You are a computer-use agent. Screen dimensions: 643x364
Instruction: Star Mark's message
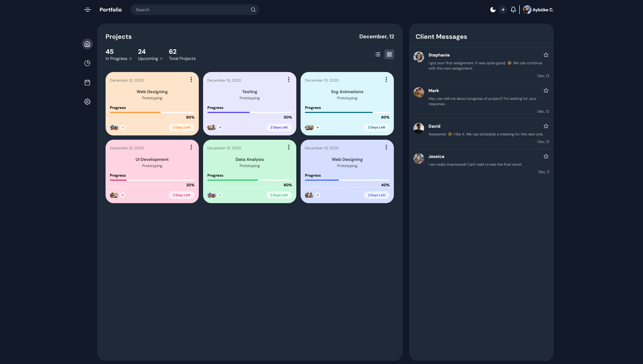pos(546,90)
